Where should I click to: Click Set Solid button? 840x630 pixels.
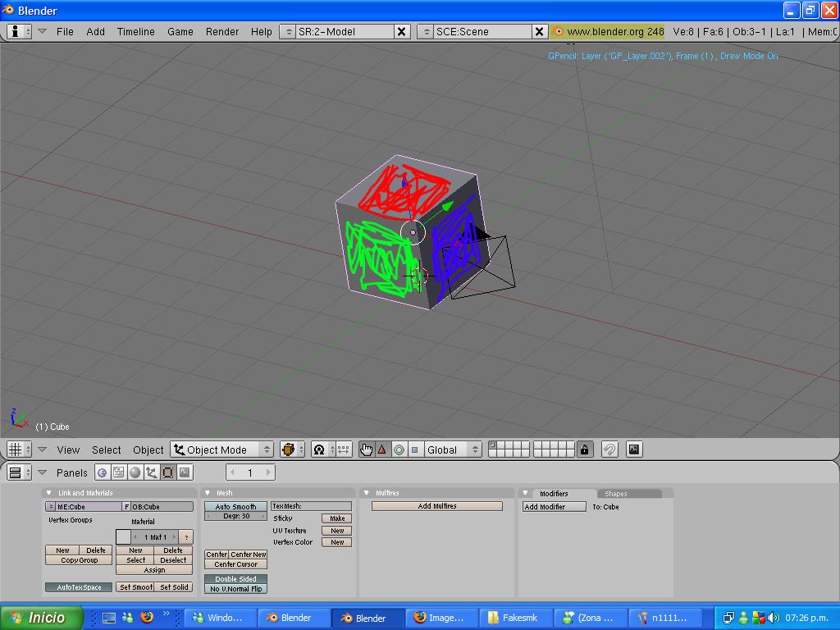coord(174,587)
